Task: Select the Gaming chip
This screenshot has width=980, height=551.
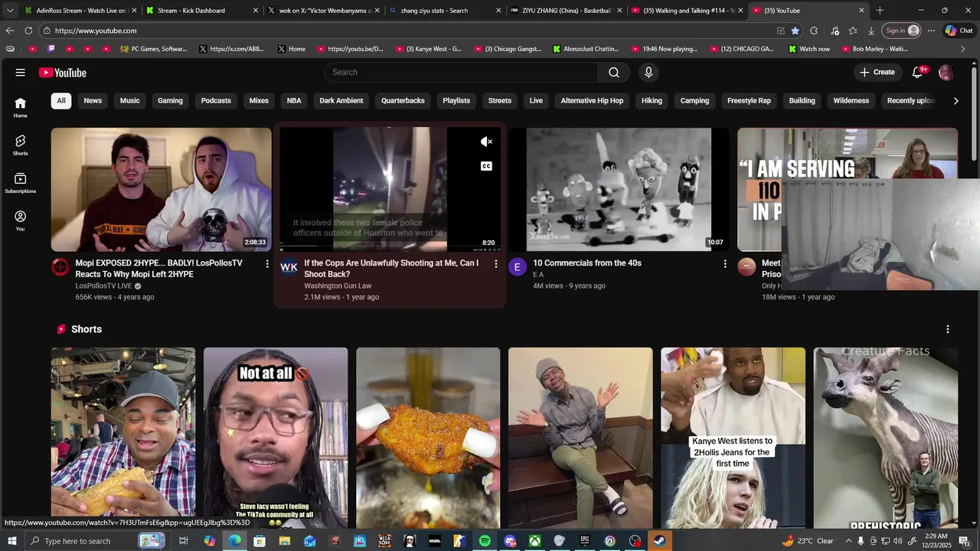Action: click(x=170, y=101)
